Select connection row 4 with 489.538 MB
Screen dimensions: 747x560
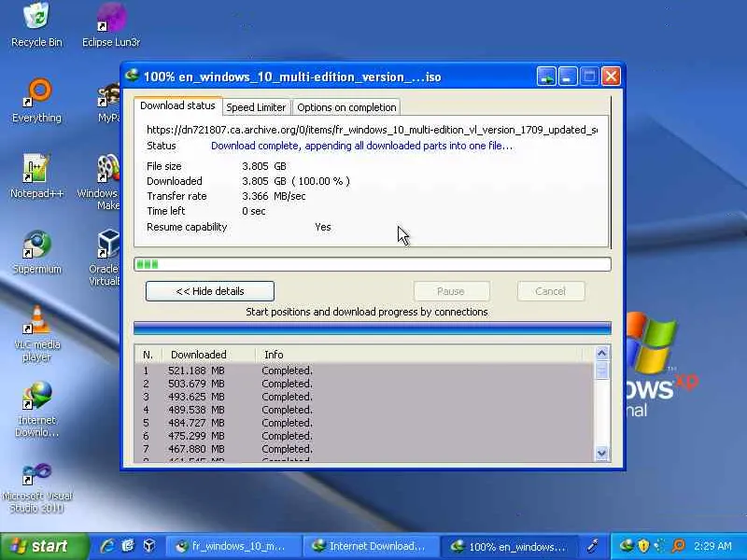click(364, 410)
